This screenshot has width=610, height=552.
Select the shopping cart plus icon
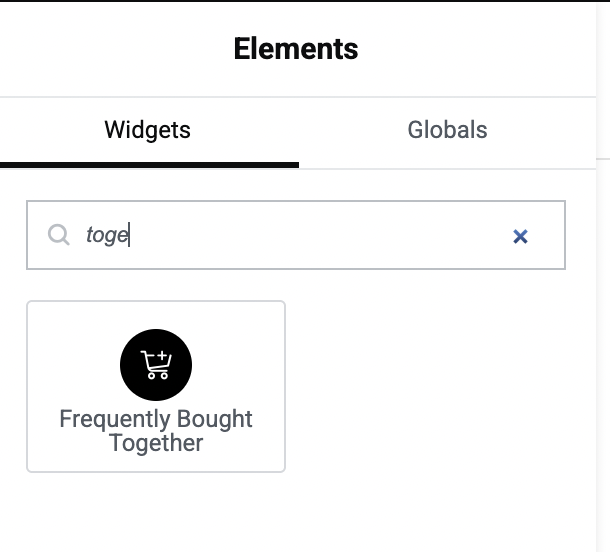point(156,365)
